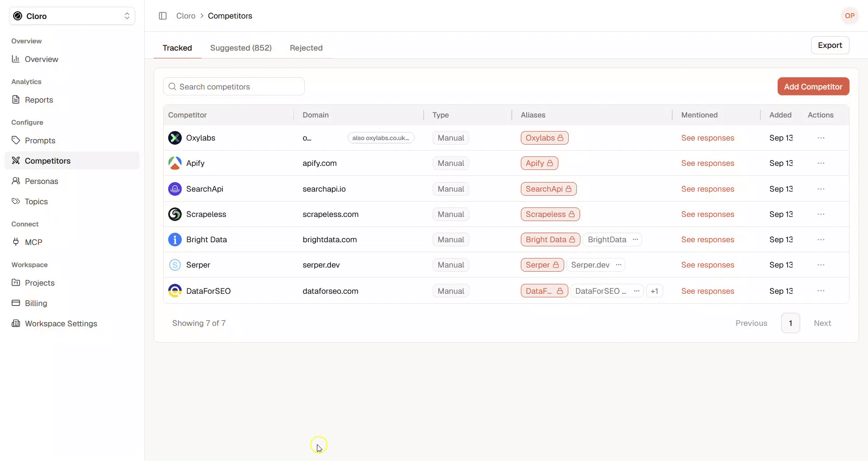Click the Cloro breadcrumb link
This screenshot has width=868, height=461.
(186, 16)
